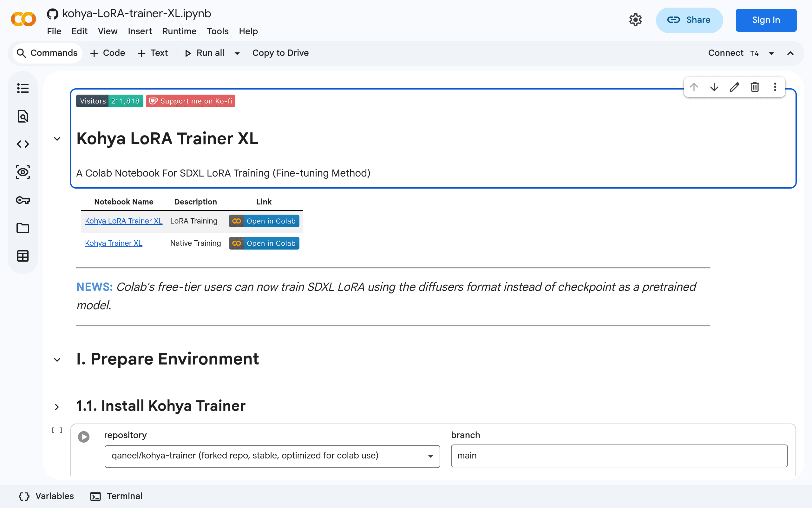The image size is (812, 508).
Task: Click the Visitors 211,818 badge
Action: [x=109, y=101]
